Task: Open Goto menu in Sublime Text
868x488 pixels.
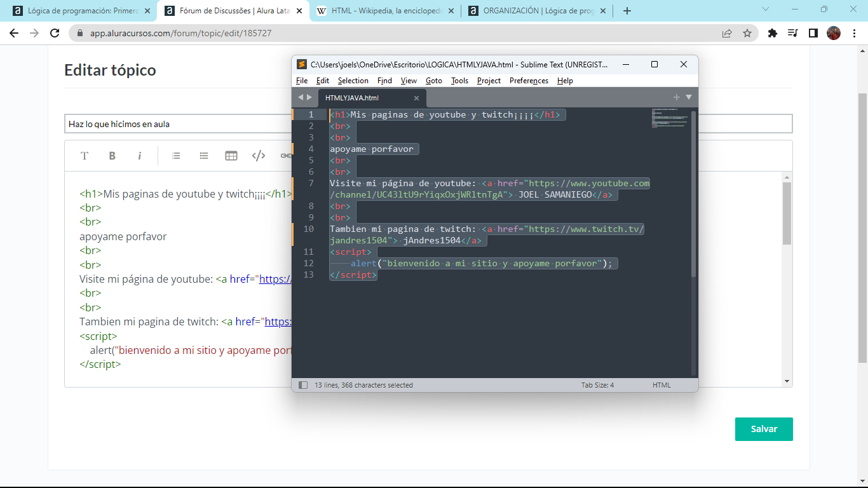Action: 434,81
